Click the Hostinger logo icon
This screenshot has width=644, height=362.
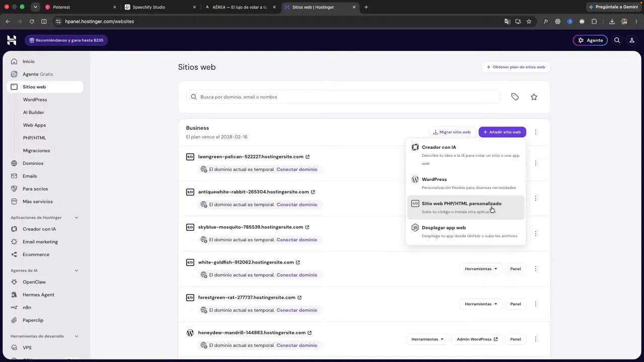(12, 40)
